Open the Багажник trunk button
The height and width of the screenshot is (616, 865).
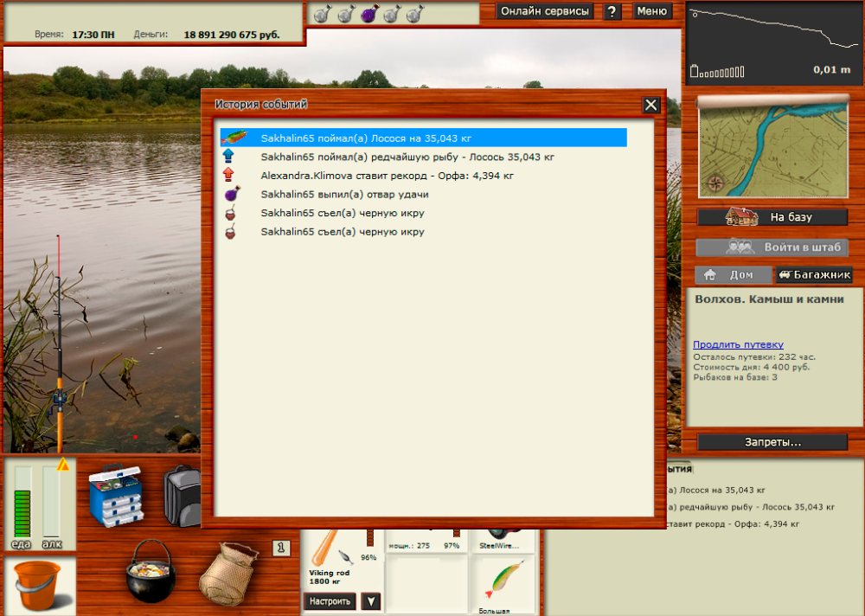tap(814, 275)
